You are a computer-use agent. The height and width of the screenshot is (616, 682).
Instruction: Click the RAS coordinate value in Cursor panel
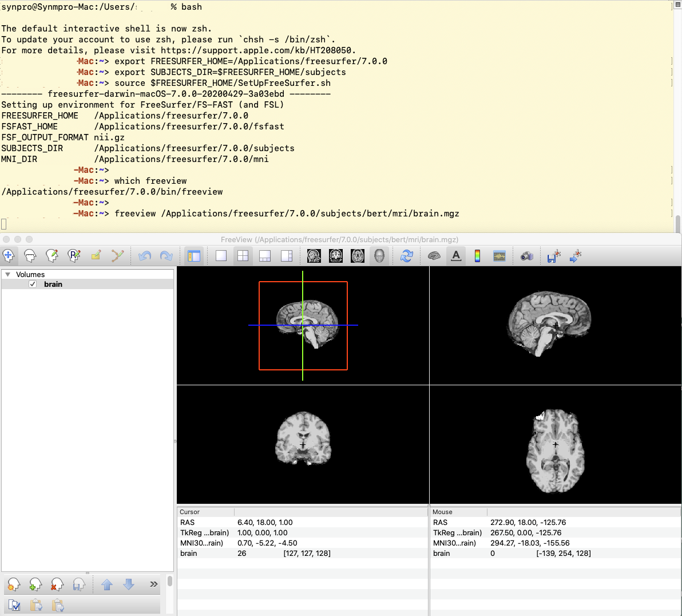(265, 522)
